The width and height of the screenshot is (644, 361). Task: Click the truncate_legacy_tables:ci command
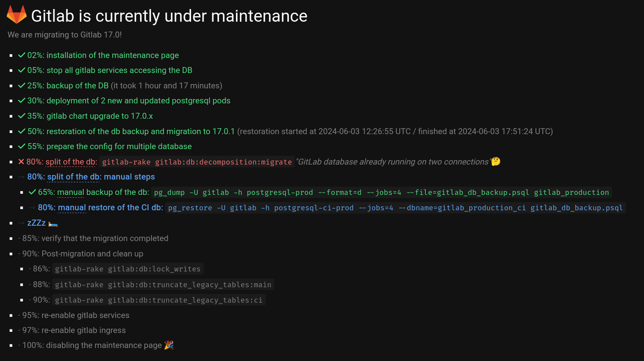(x=158, y=300)
